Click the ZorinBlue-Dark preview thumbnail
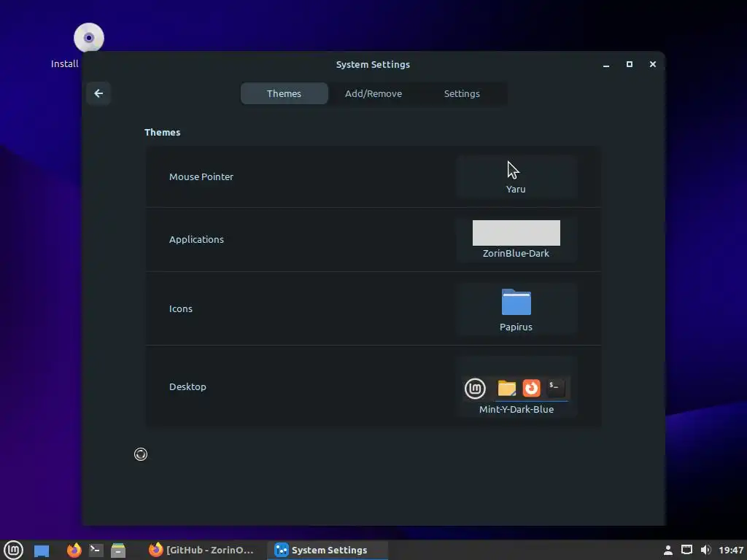The width and height of the screenshot is (747, 560). 516,233
